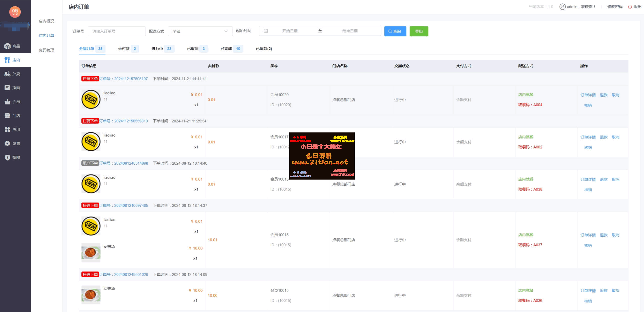Screen dimensions: 644x312
Task: Click 核销 for pickup code A038
Action: pyautogui.click(x=588, y=190)
